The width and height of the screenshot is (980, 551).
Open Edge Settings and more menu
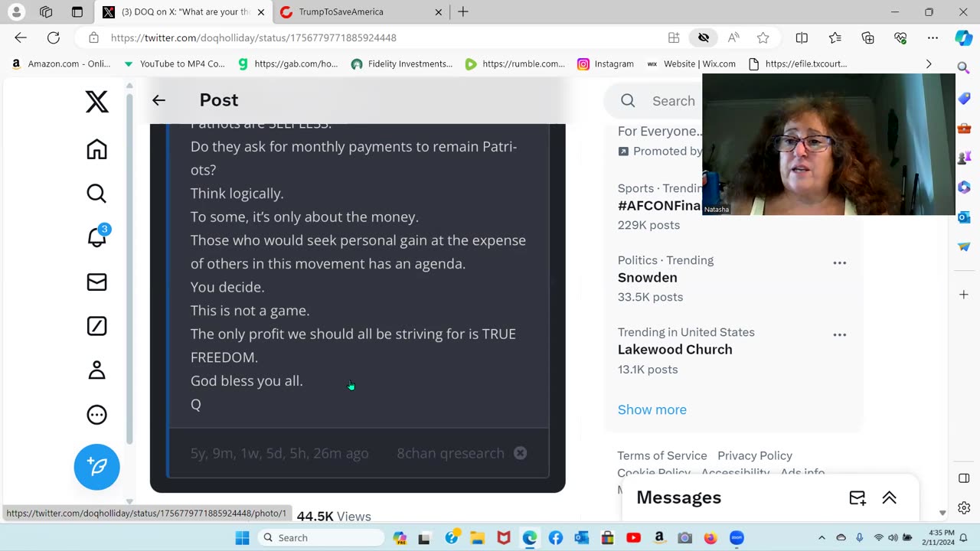[933, 37]
